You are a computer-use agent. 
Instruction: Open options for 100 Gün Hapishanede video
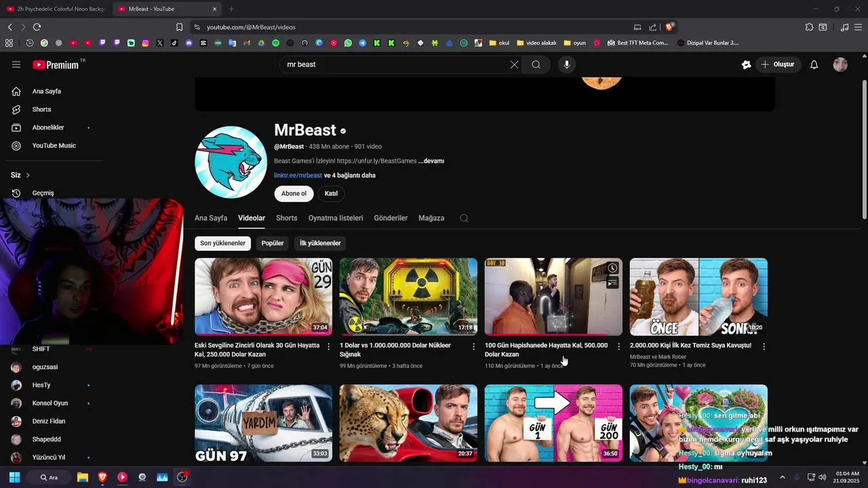618,346
